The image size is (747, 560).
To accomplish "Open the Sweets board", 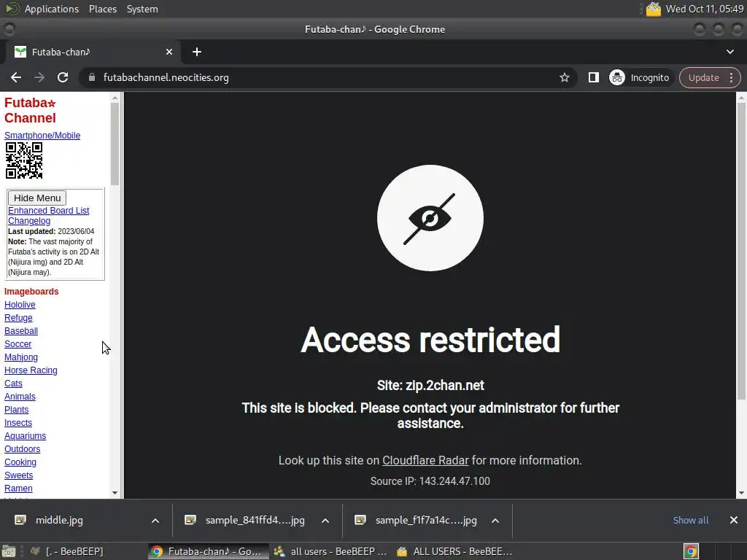I will click(18, 475).
